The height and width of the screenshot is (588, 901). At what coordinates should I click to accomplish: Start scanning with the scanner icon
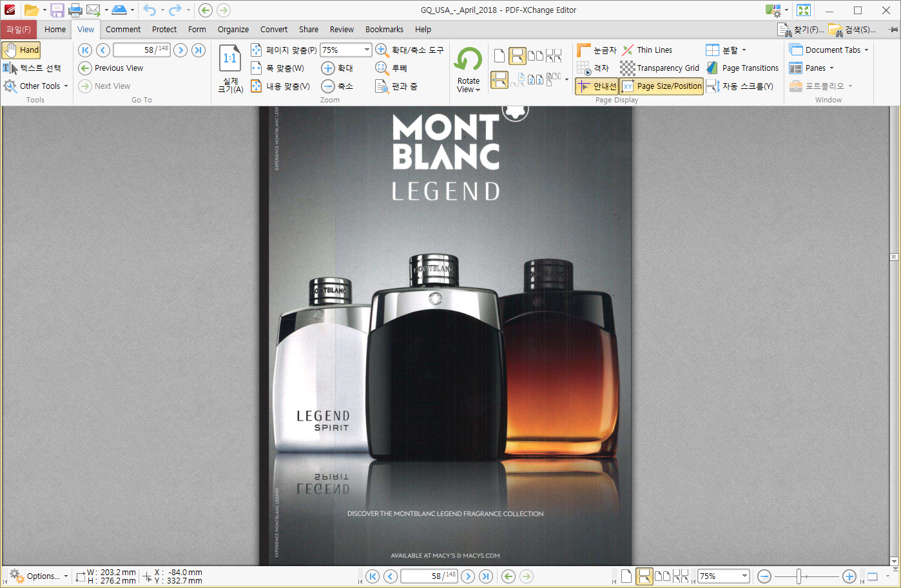click(119, 10)
